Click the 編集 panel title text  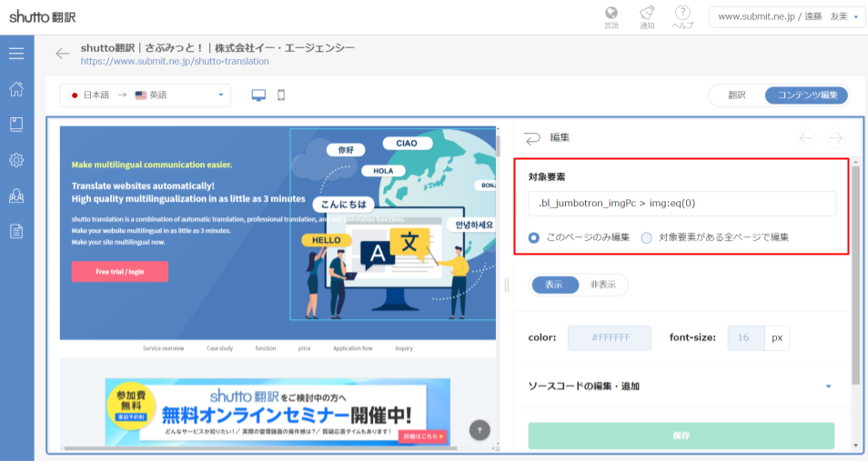[x=560, y=137]
